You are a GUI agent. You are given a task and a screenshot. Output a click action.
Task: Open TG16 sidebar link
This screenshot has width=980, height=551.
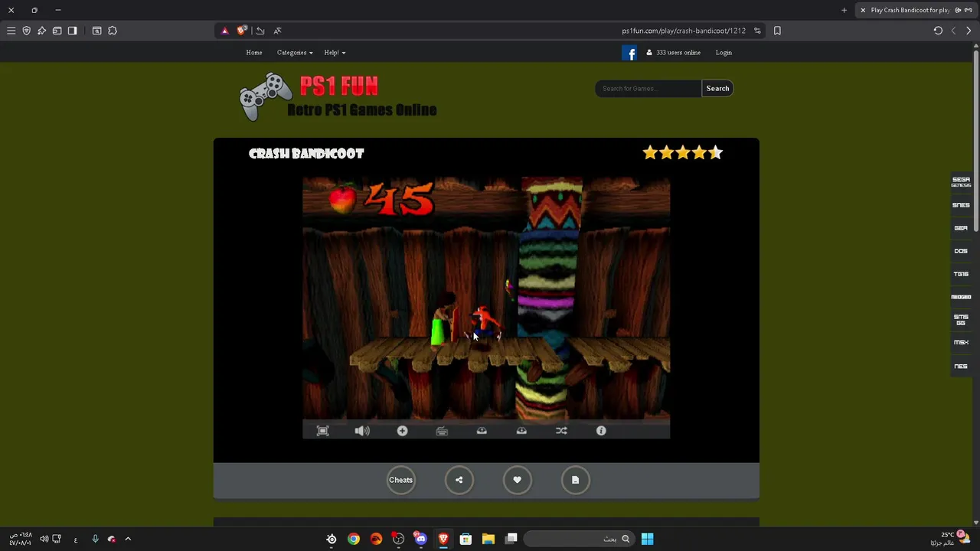(961, 274)
